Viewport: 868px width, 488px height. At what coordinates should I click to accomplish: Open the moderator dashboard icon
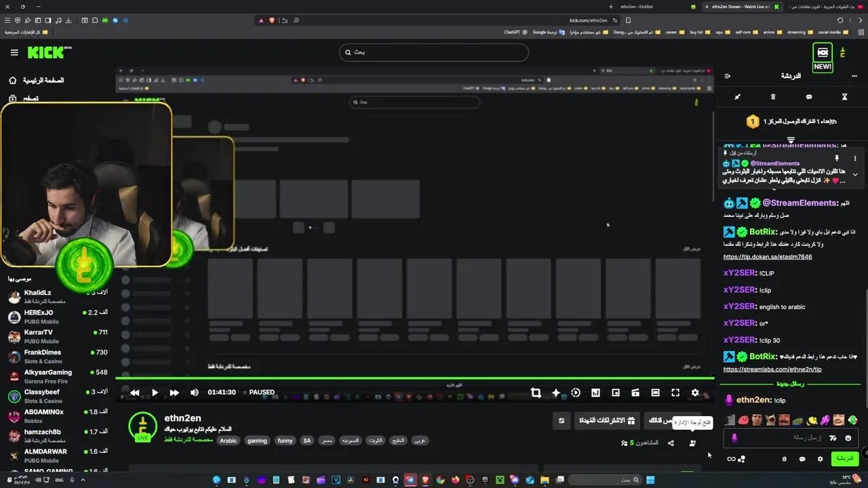pos(692,443)
